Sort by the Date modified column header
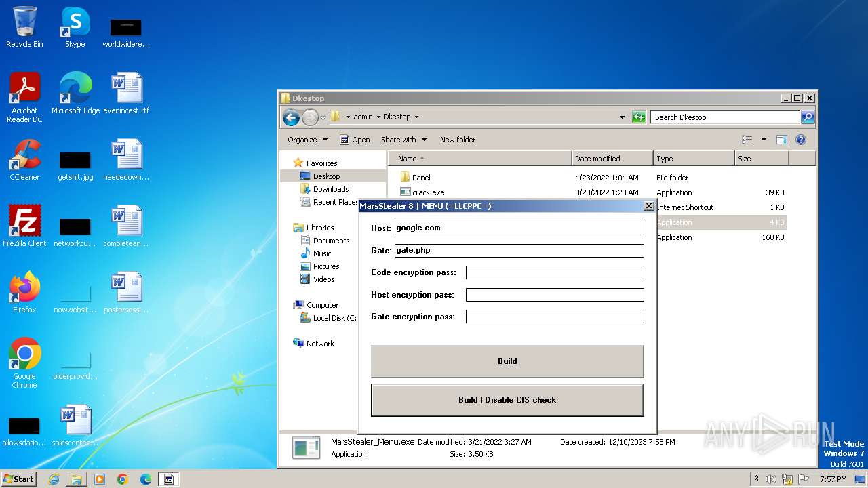Viewport: 868px width, 488px height. (x=612, y=159)
